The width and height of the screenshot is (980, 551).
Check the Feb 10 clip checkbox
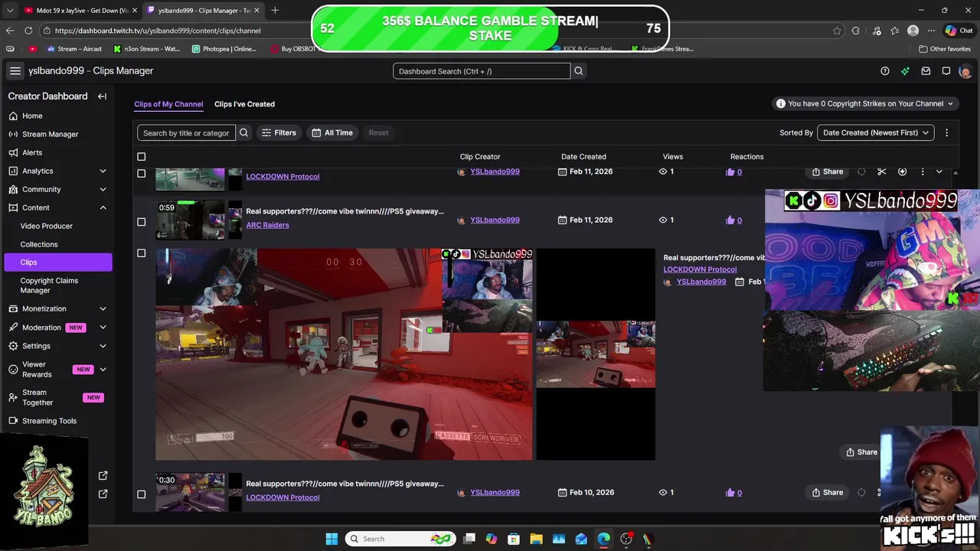[x=141, y=494]
